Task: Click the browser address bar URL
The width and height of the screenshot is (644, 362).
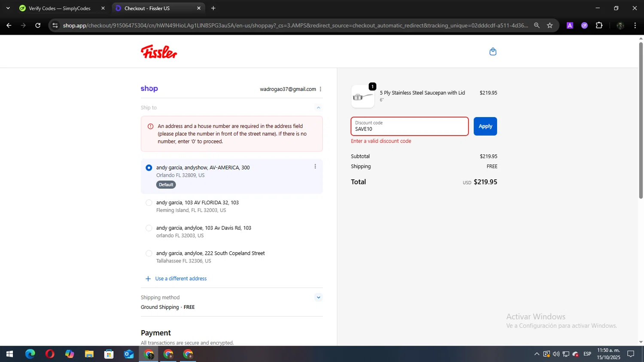Action: (295, 25)
